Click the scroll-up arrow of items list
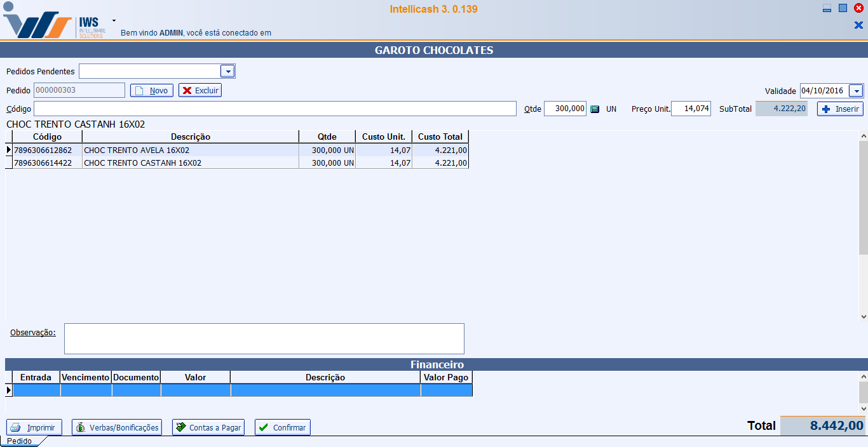Image resolution: width=868 pixels, height=447 pixels. click(864, 136)
